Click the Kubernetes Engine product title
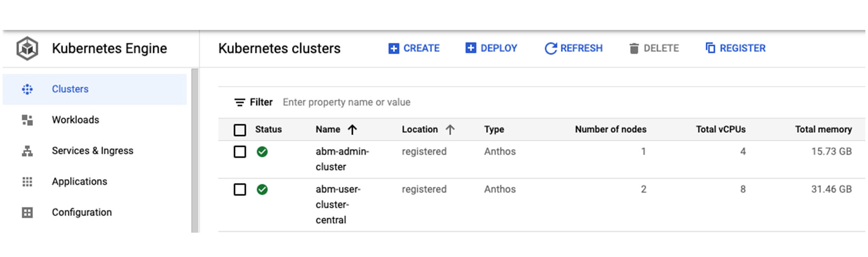 tap(109, 48)
